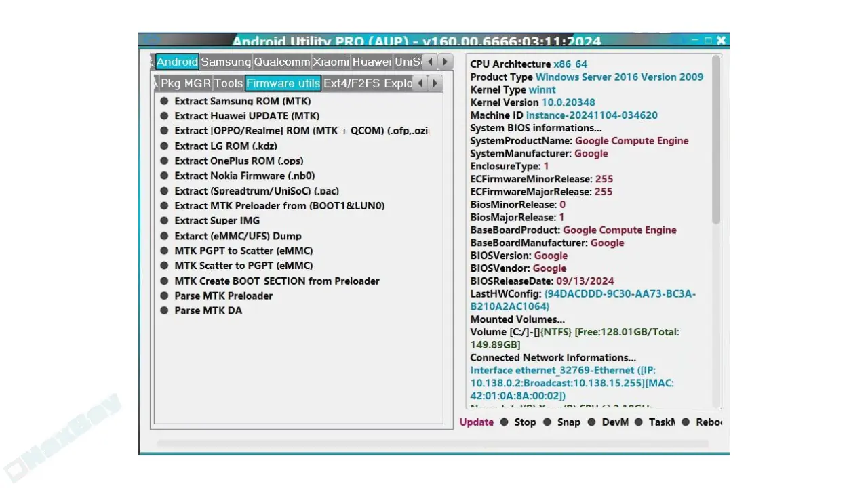Image resolution: width=868 pixels, height=488 pixels.
Task: Open DevM device manager option
Action: (608, 422)
